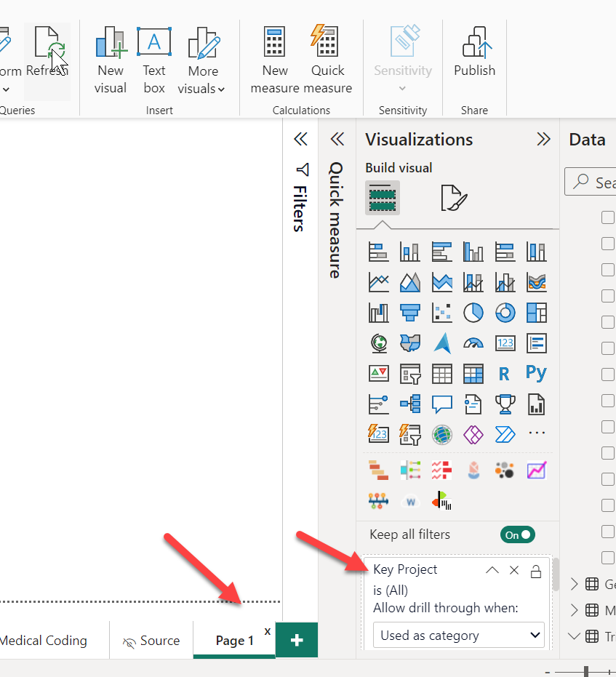This screenshot has height=677, width=616.
Task: Select the table visual
Action: [442, 374]
